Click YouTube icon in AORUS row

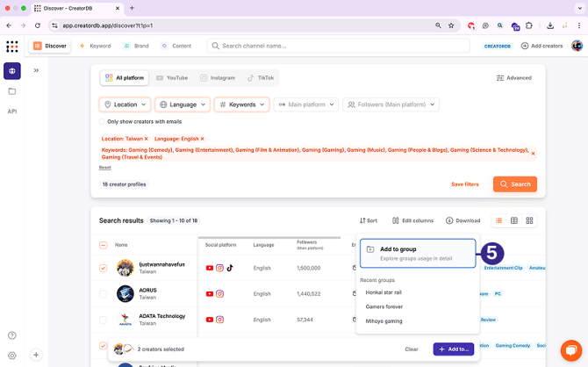tap(210, 294)
